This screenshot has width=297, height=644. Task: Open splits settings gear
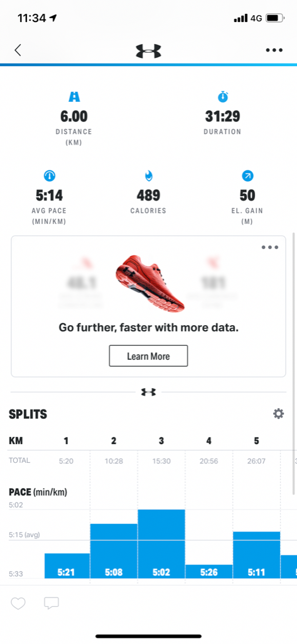click(279, 414)
